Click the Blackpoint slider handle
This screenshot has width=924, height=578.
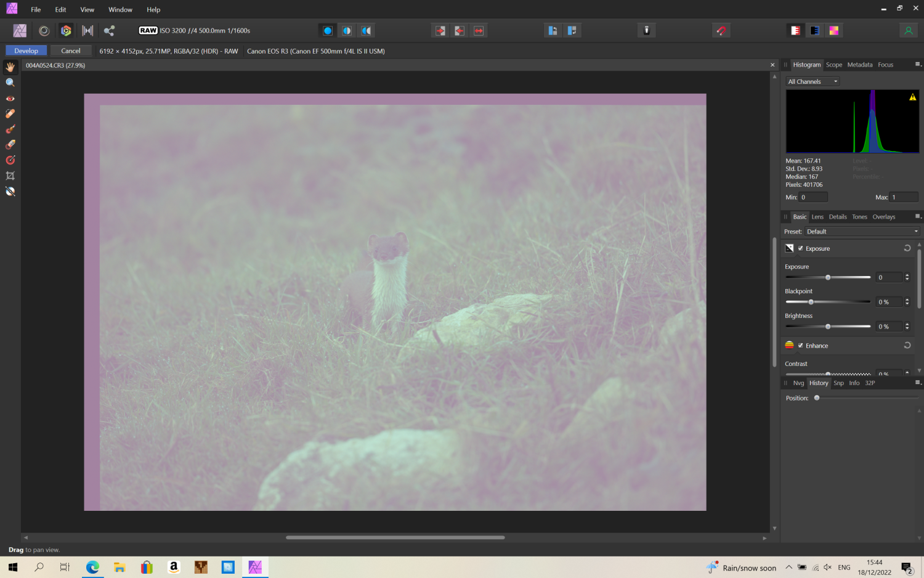(x=811, y=301)
